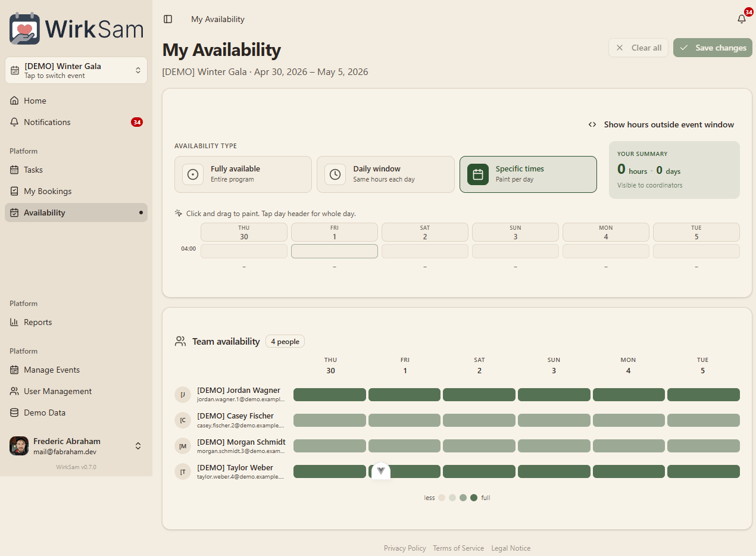Screen dimensions: 756x556
Task: Select Specific times availability type
Action: point(528,174)
